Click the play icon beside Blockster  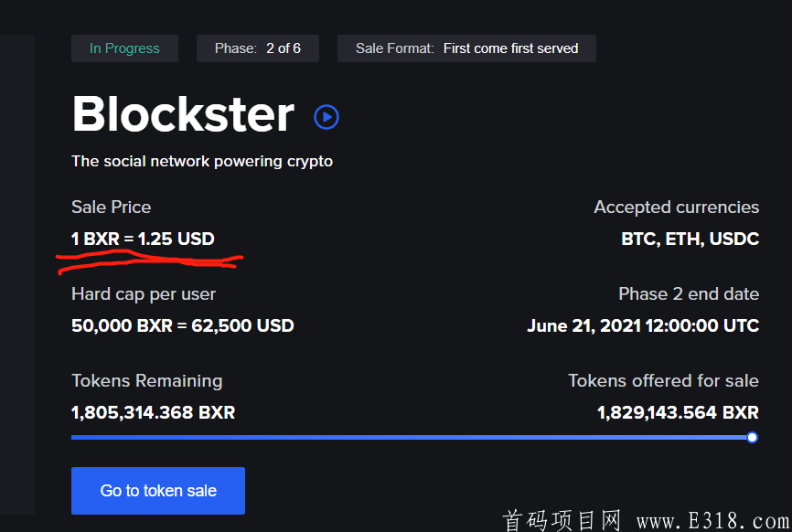[326, 117]
